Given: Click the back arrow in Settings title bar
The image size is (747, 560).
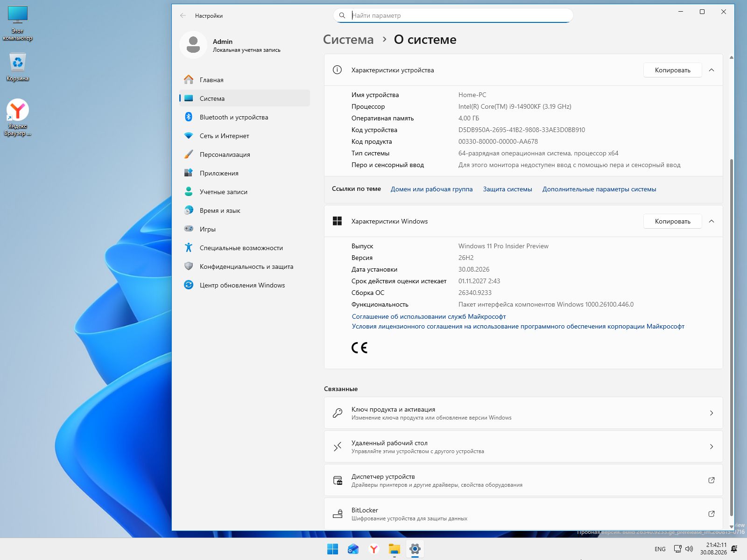Looking at the screenshot, I should point(183,15).
